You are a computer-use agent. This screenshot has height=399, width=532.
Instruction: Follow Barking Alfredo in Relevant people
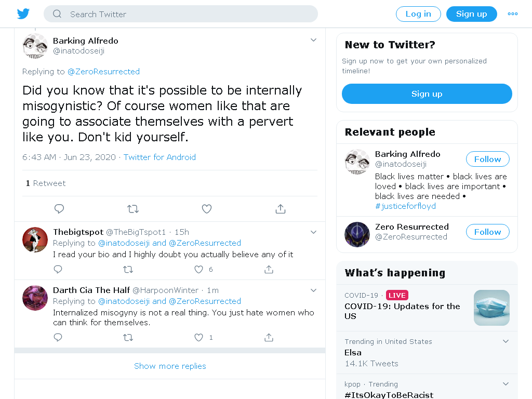[x=487, y=159]
